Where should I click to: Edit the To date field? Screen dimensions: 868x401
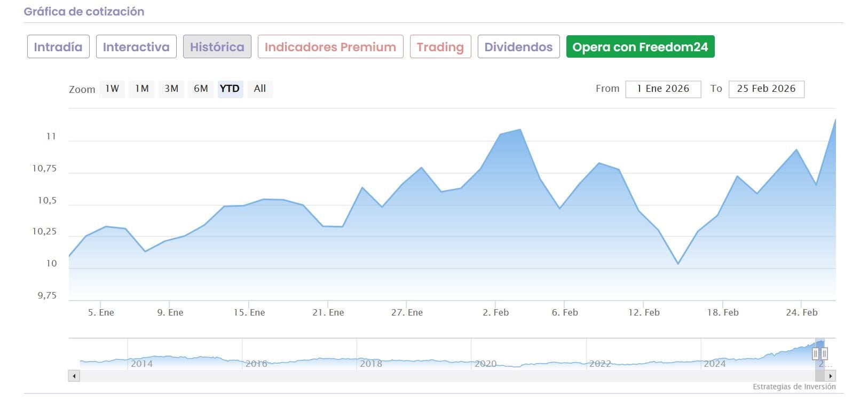point(766,89)
